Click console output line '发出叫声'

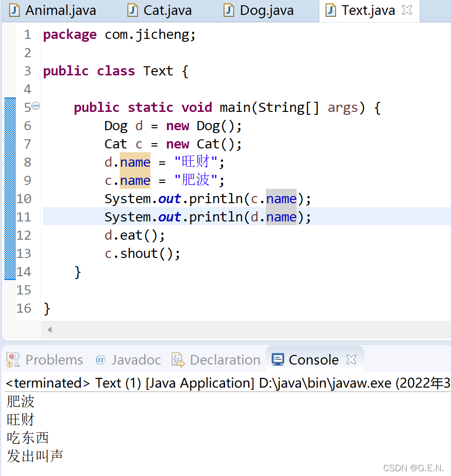35,456
